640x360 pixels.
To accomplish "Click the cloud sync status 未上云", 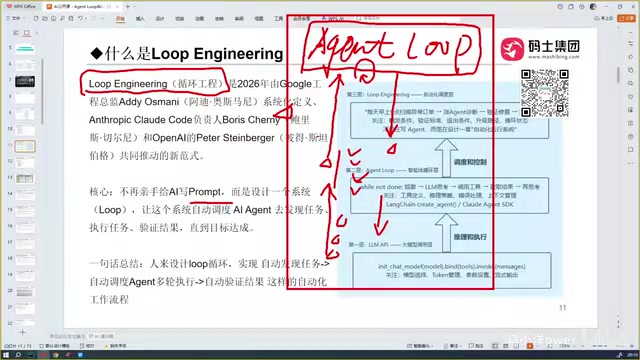I will pyautogui.click(x=604, y=18).
